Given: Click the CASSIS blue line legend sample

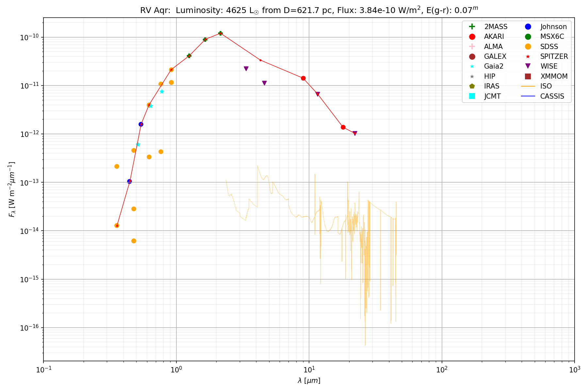Looking at the screenshot, I should point(528,96).
